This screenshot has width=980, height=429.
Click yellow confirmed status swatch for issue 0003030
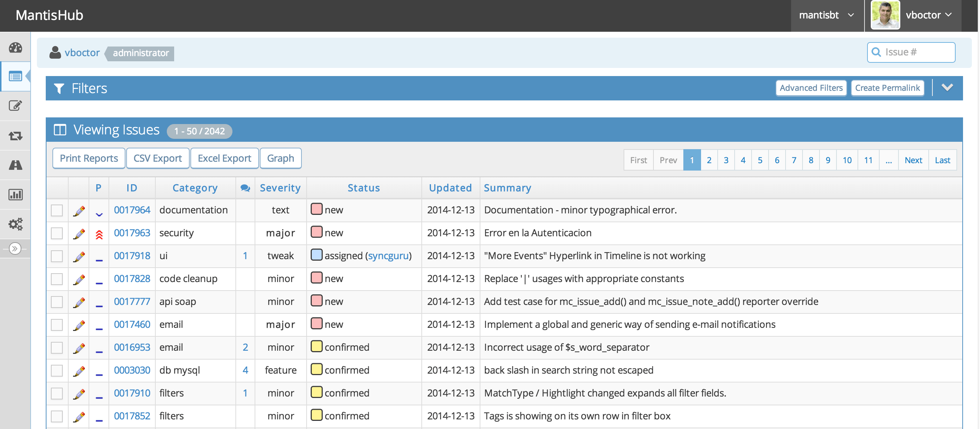pyautogui.click(x=316, y=369)
